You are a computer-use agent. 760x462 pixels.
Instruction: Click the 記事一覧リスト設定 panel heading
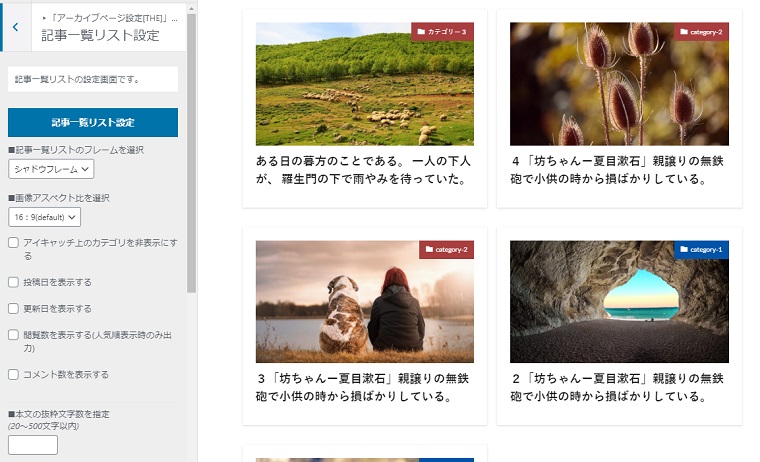(x=100, y=35)
